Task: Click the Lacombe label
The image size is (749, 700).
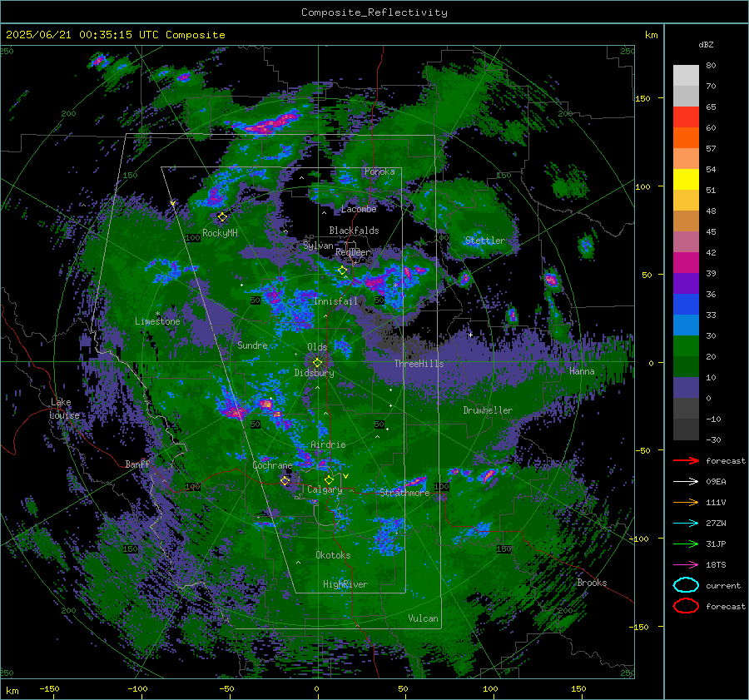Action: [x=359, y=209]
